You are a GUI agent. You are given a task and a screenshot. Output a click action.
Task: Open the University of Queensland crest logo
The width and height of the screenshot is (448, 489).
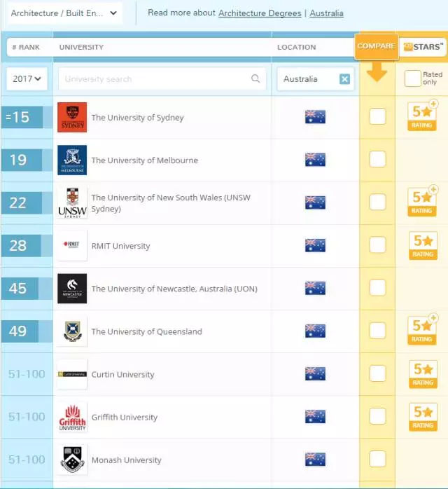72,331
